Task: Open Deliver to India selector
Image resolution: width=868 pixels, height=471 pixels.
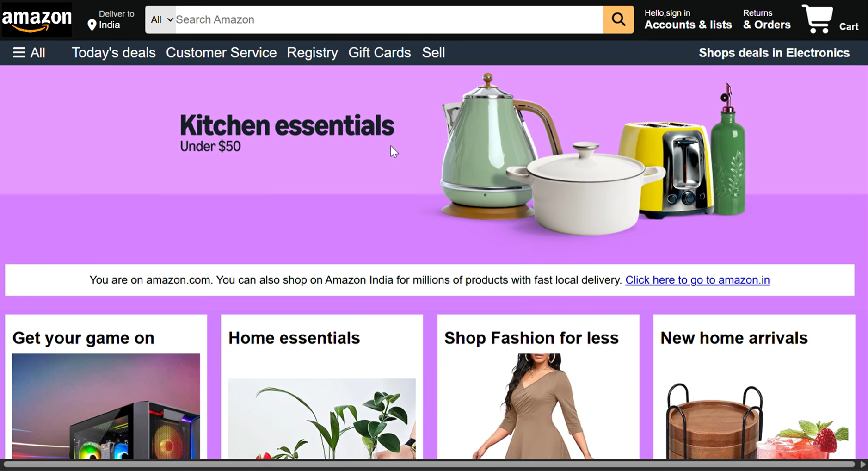Action: (x=111, y=19)
